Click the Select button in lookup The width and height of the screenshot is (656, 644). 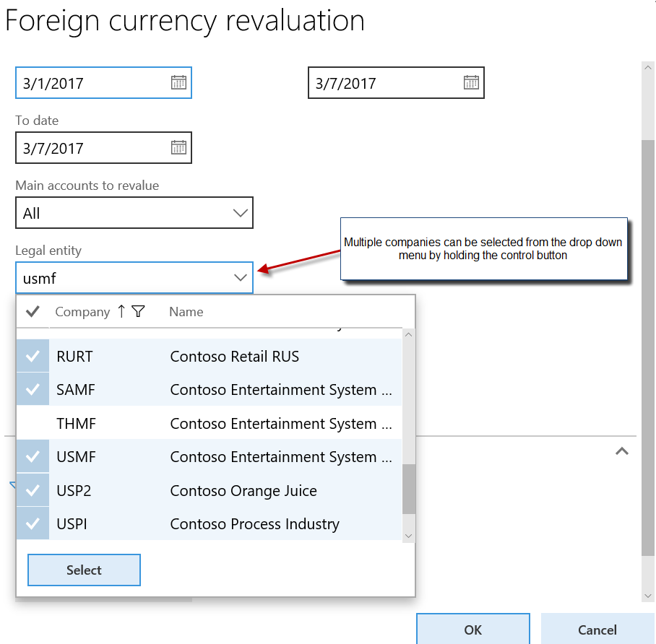point(84,570)
